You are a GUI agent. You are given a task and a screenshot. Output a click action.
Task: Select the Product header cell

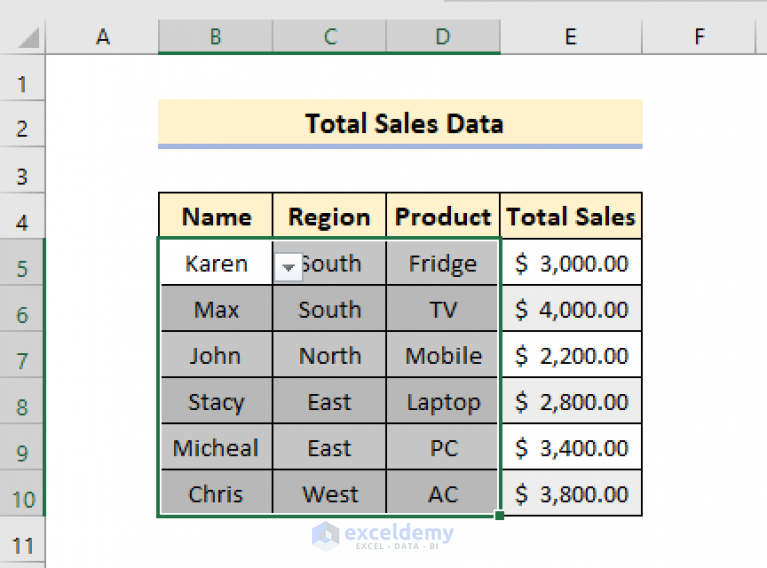(x=443, y=217)
